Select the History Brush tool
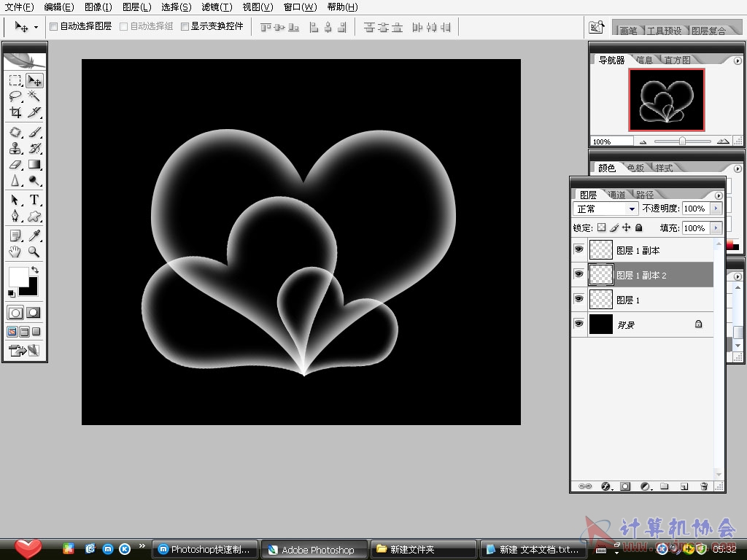This screenshot has width=747, height=560. [34, 148]
